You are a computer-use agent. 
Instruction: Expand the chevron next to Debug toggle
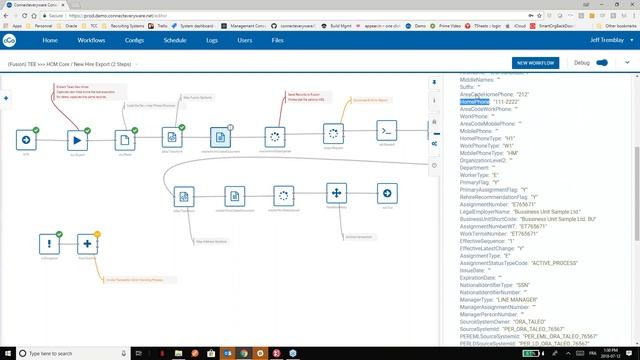point(627,63)
